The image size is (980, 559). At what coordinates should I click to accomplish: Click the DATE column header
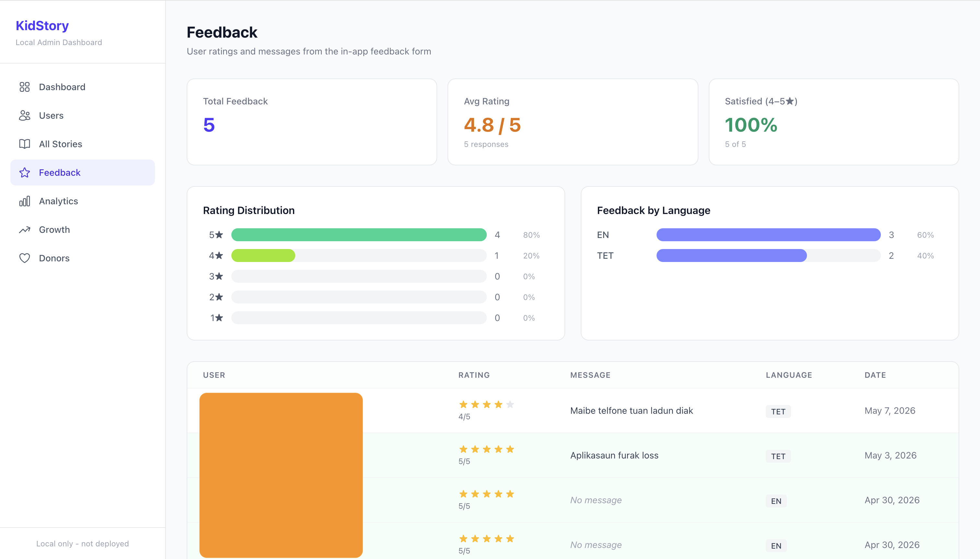pyautogui.click(x=875, y=375)
